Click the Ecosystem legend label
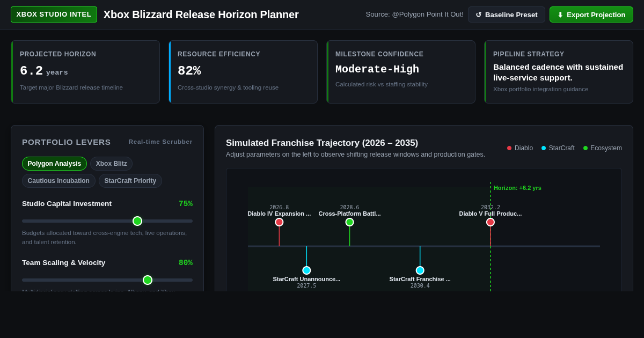Image resolution: width=644 pixels, height=338 pixels. 606,148
